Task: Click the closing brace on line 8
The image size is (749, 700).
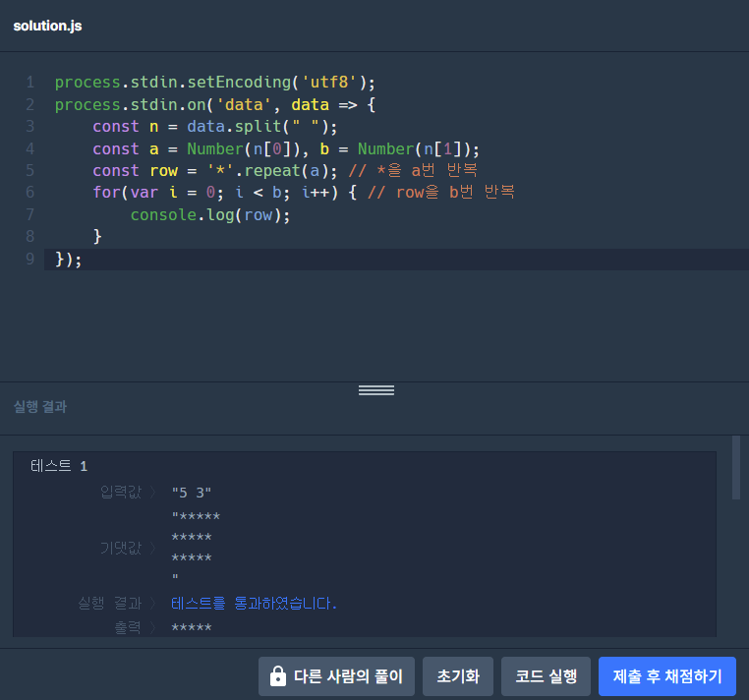Action: pos(97,237)
